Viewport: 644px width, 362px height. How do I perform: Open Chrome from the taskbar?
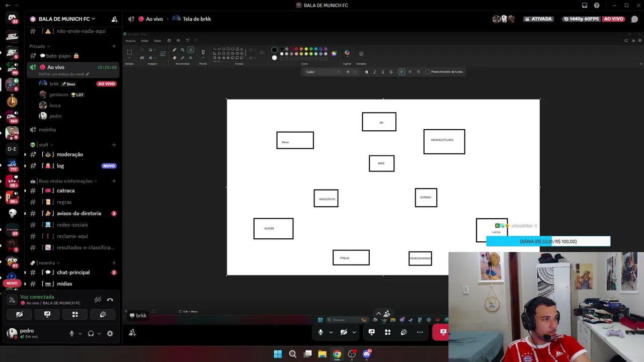[x=337, y=354]
